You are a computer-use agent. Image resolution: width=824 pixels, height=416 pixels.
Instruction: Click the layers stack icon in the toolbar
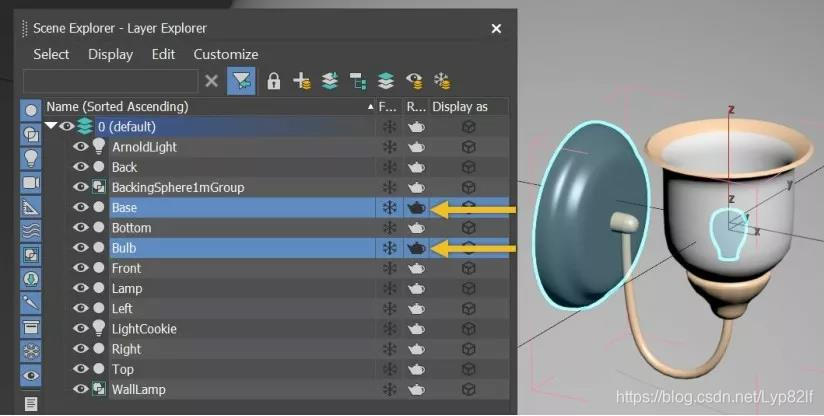tap(386, 81)
